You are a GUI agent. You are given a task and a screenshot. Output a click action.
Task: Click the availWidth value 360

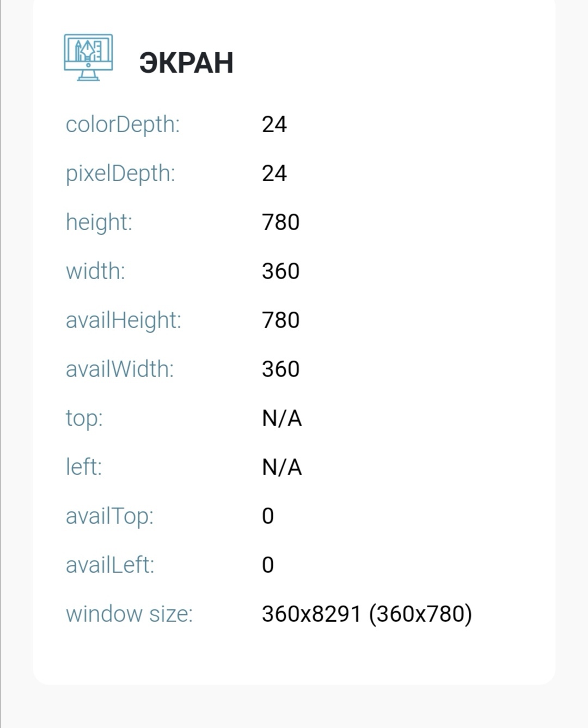pyautogui.click(x=280, y=369)
